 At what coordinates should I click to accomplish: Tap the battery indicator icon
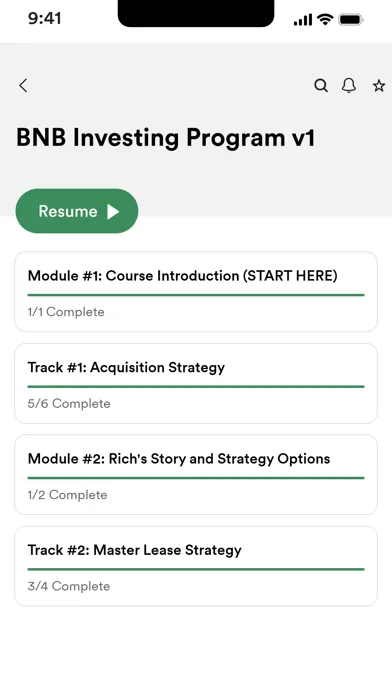(x=351, y=20)
